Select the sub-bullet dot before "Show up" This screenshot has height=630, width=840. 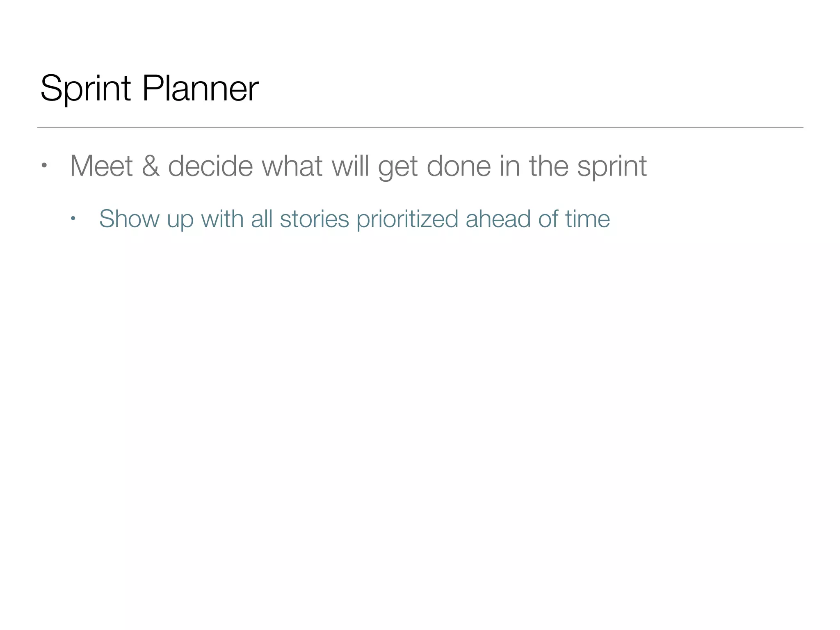[x=73, y=218]
